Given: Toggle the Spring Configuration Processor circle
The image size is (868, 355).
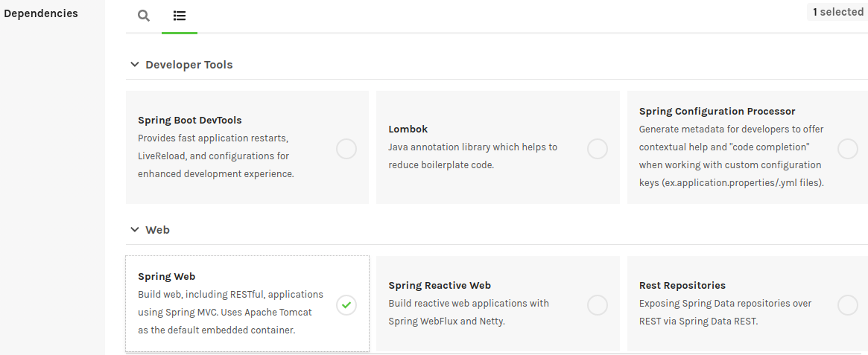Looking at the screenshot, I should (x=847, y=149).
